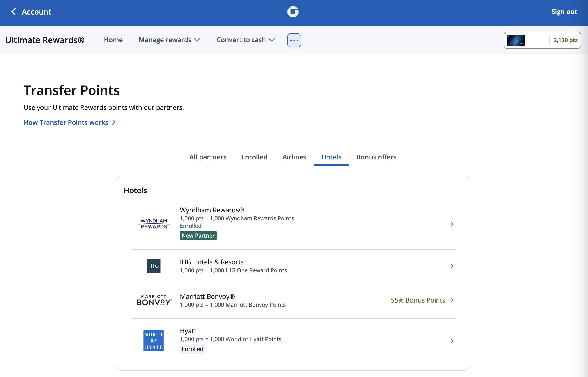Click the 2,130 pts balance
588x377 pixels.
coord(566,40)
